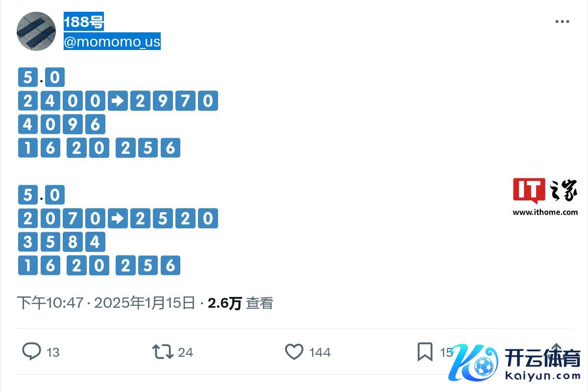Click the 4096 number line
588x392 pixels.
click(61, 124)
